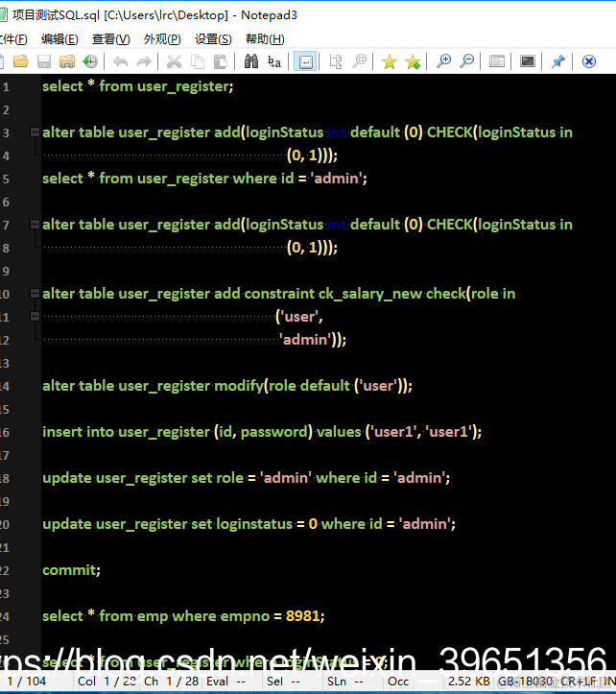Image resolution: width=616 pixels, height=694 pixels.
Task: Click the 'Occ' status bar entry
Action: pyautogui.click(x=398, y=682)
